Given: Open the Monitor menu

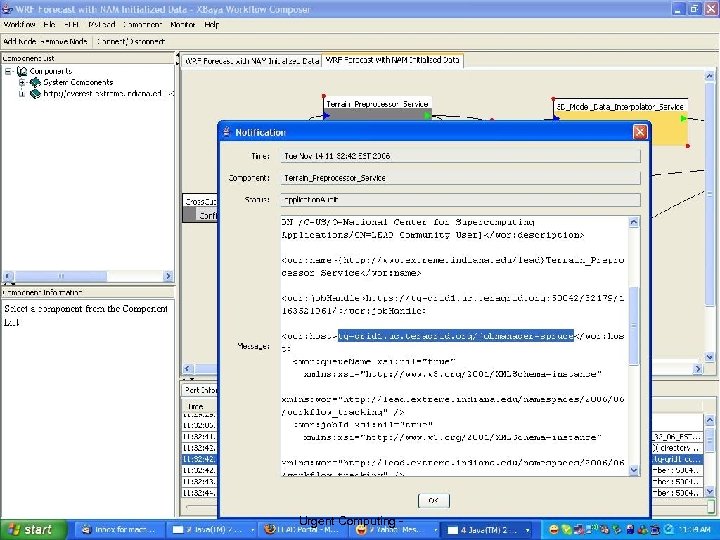Looking at the screenshot, I should 182,23.
